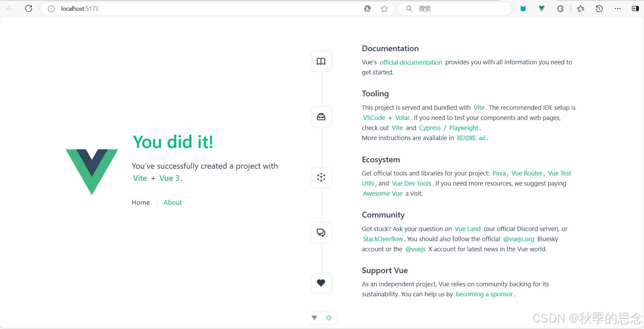Viewport: 644px width, 329px height.
Task: Open the Cypress link
Action: tap(430, 128)
